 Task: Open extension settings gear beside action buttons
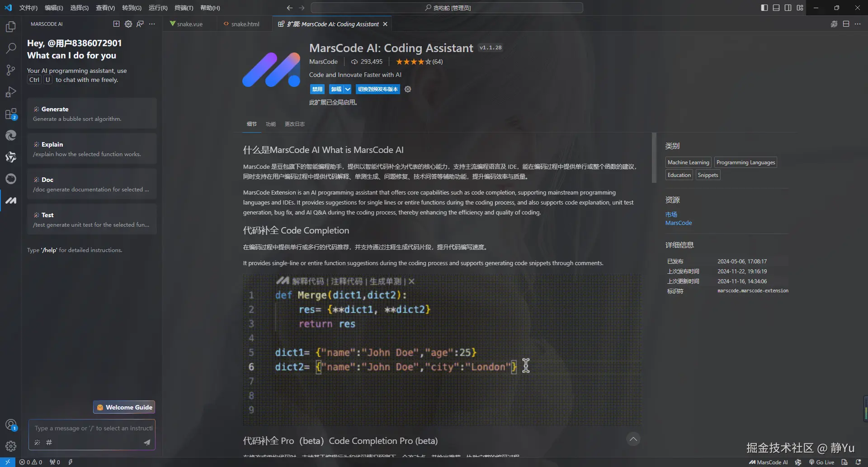tap(408, 89)
